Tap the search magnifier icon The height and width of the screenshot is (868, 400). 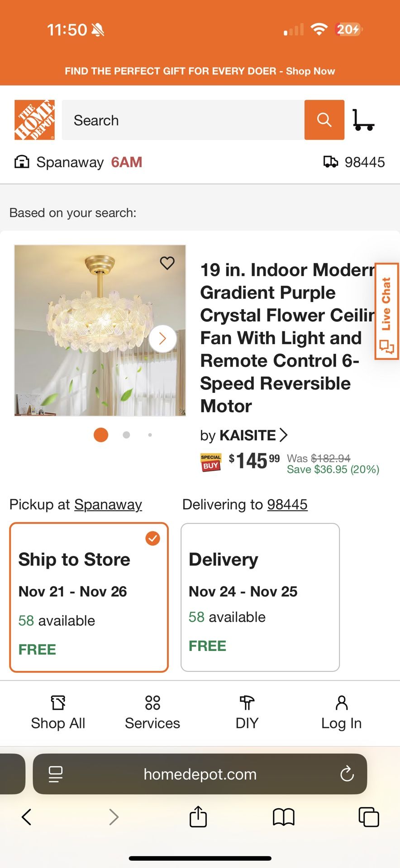click(x=324, y=120)
